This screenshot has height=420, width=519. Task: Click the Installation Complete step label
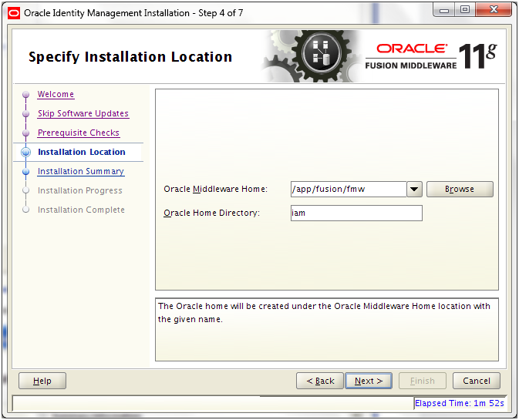[81, 210]
